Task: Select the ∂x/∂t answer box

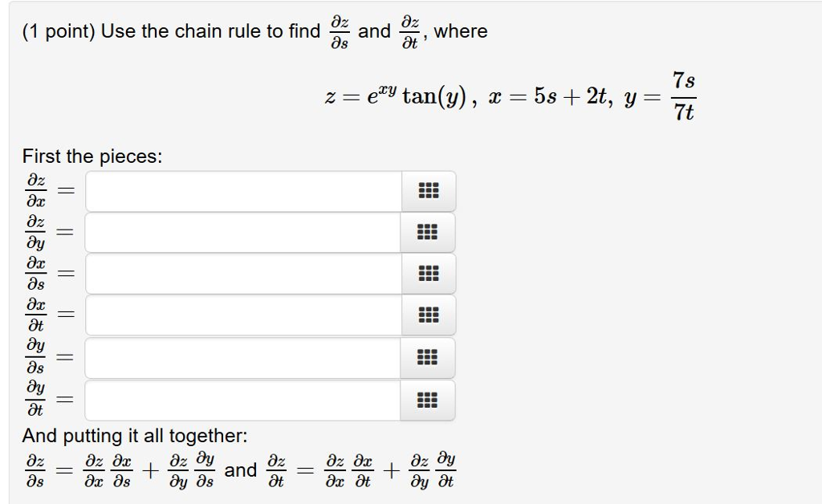Action: pos(241,315)
